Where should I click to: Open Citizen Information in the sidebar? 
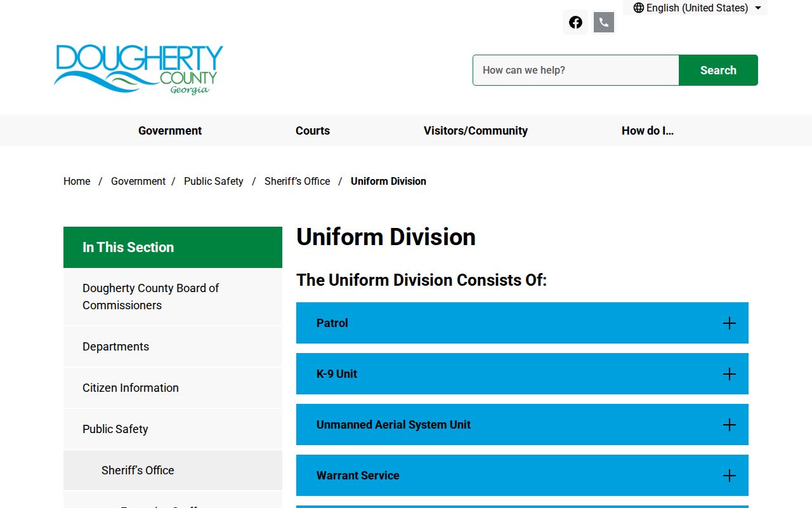pyautogui.click(x=173, y=388)
